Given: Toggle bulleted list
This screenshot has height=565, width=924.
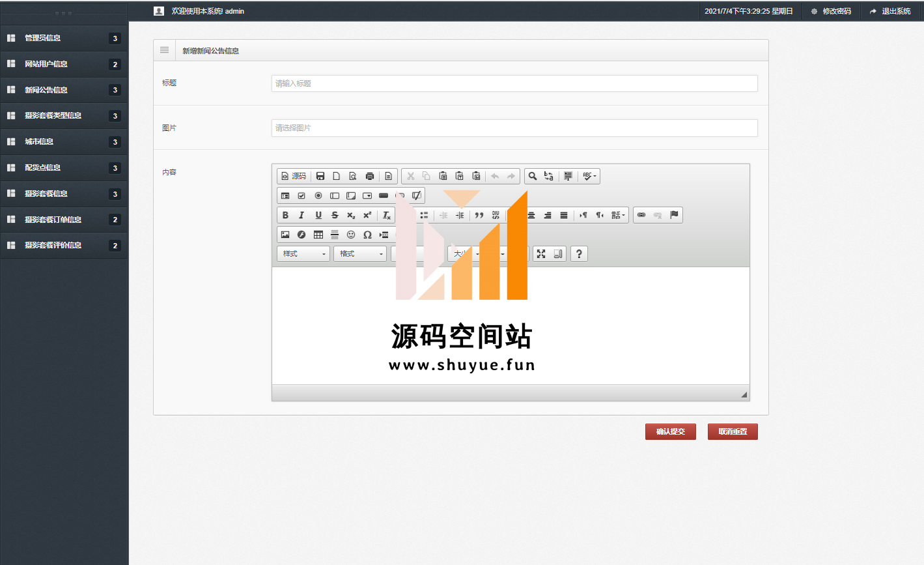Looking at the screenshot, I should click(x=424, y=215).
